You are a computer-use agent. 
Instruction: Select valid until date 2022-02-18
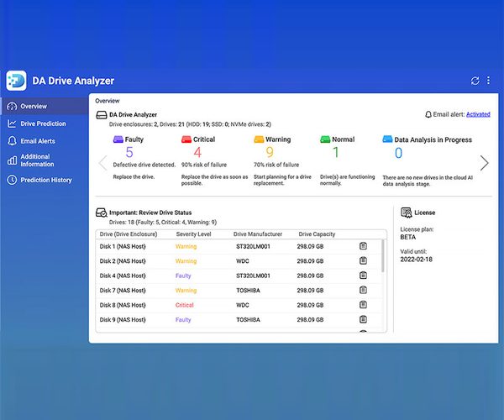coord(417,260)
